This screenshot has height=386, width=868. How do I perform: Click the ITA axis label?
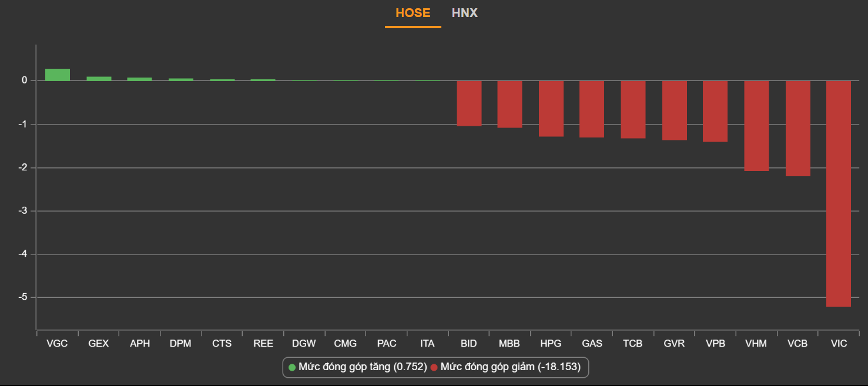pyautogui.click(x=427, y=344)
